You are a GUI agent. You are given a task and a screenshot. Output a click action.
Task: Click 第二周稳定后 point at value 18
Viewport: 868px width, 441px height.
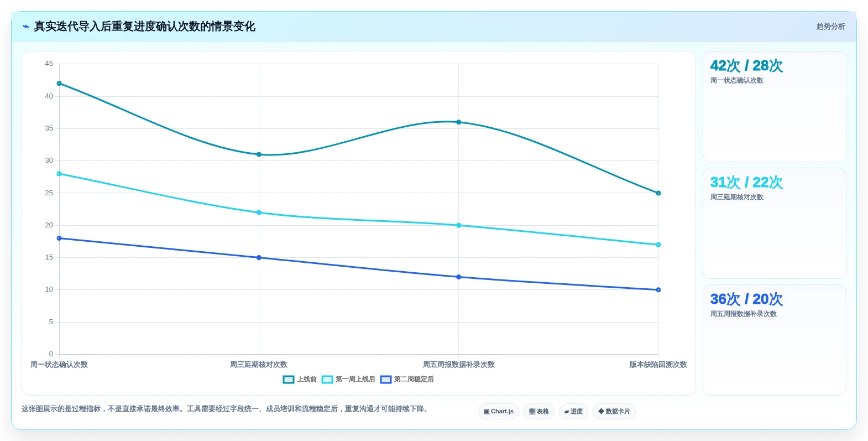59,238
